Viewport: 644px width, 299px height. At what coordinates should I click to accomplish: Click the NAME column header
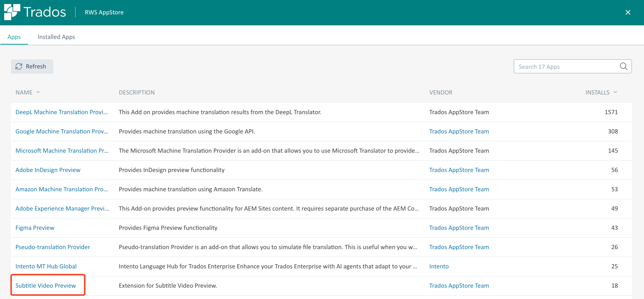24,92
